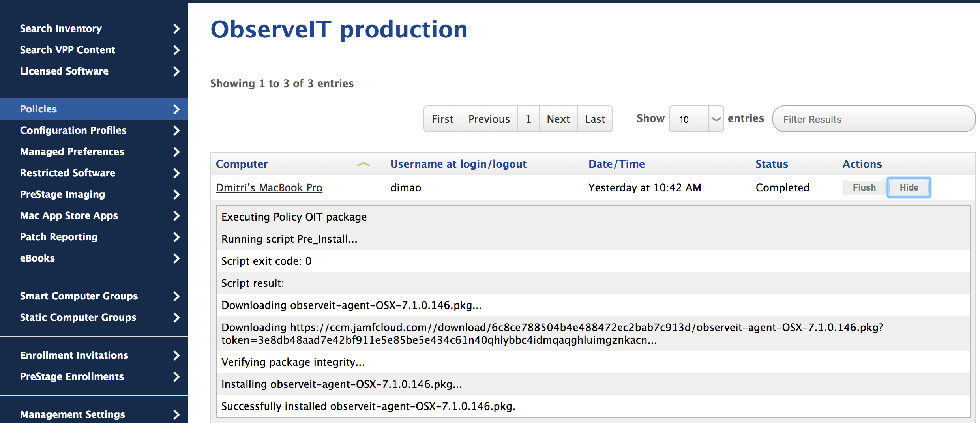Click the Filter Results search field

coord(873,119)
